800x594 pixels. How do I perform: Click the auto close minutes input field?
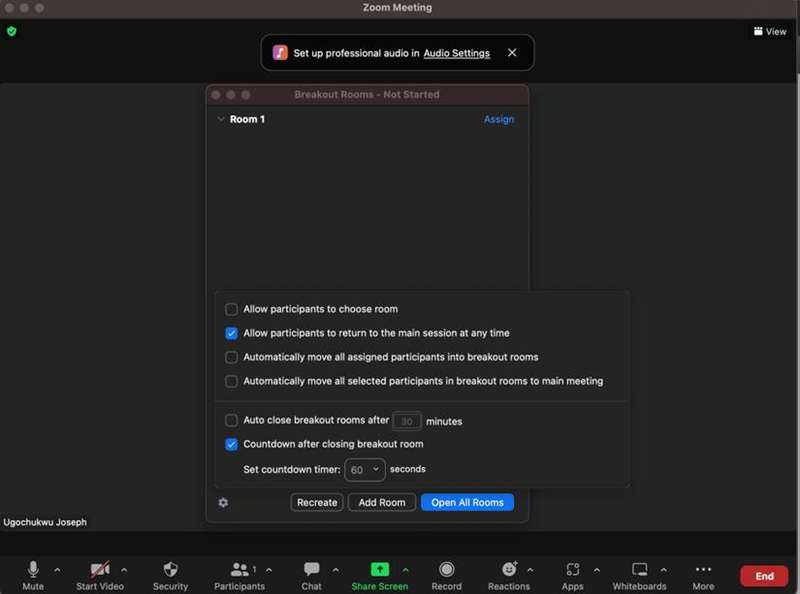(407, 421)
